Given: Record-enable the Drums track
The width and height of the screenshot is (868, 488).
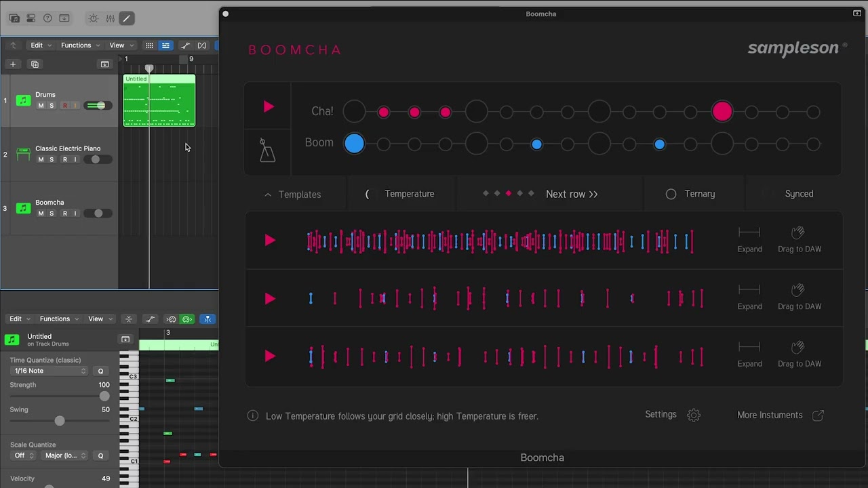Looking at the screenshot, I should tap(65, 106).
